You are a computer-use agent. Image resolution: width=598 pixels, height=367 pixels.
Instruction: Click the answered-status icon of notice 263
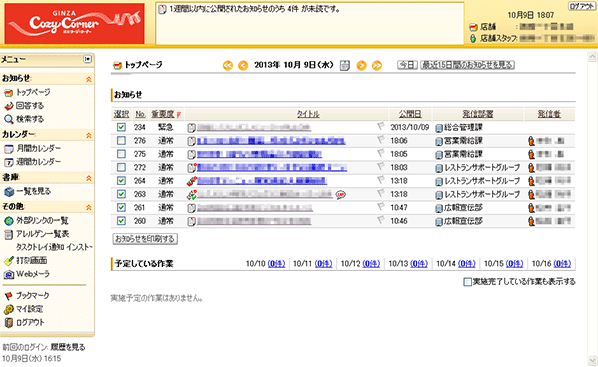192,195
